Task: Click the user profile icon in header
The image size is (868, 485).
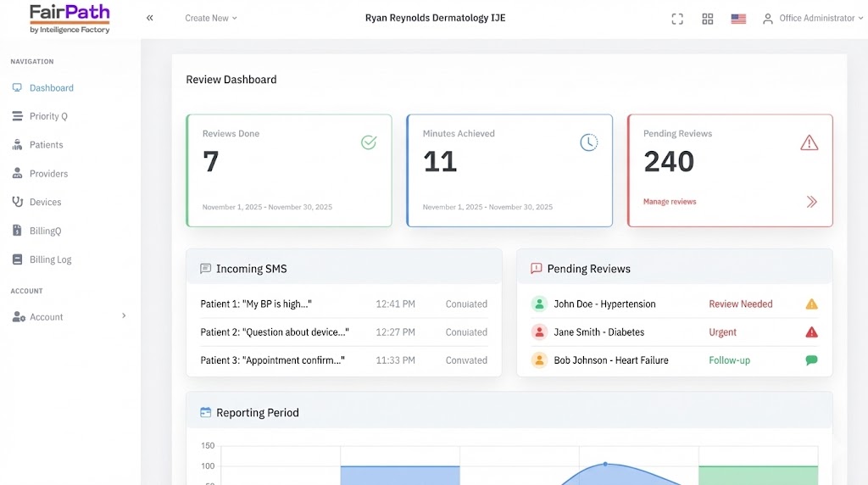Action: [x=767, y=19]
